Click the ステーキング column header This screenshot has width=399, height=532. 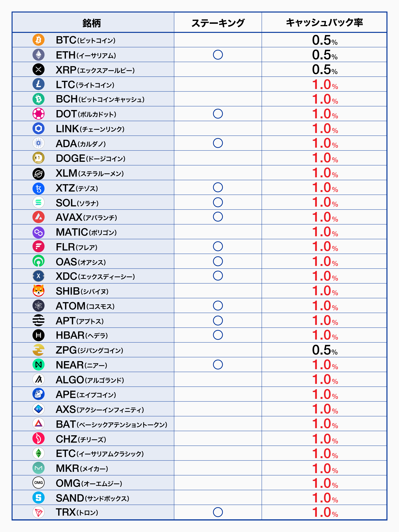218,23
